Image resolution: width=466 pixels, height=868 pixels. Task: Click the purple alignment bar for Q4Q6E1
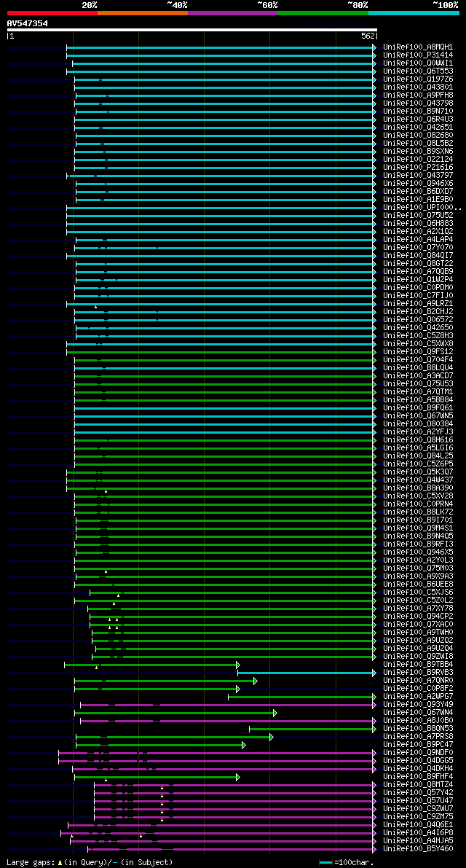pos(222,826)
